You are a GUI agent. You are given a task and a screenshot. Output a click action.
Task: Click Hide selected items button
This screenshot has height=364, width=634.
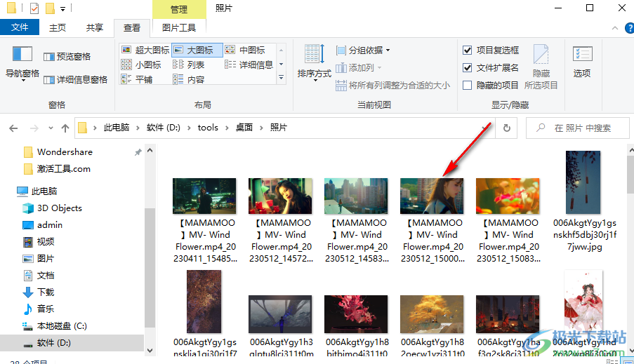[541, 67]
